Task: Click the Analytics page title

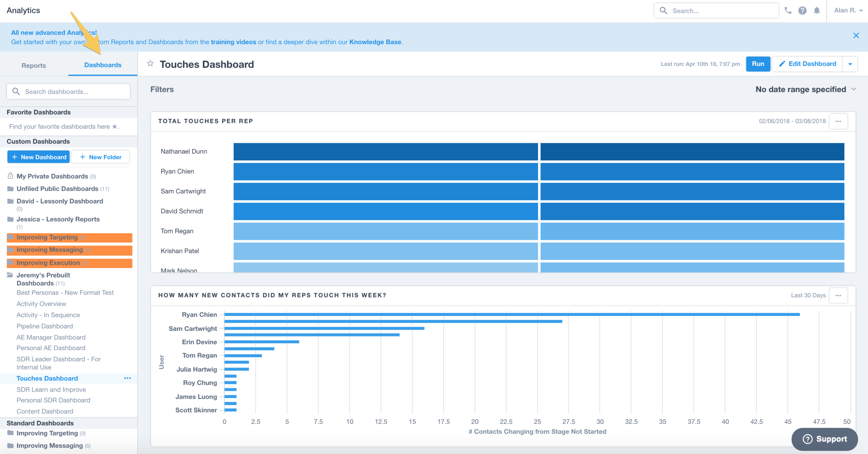Action: [x=23, y=11]
